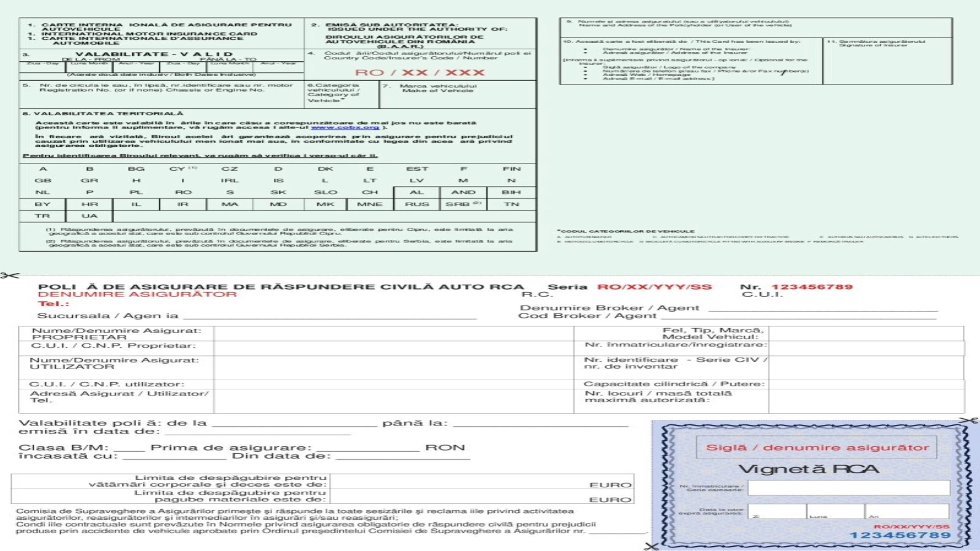Select the red RO / XX / XXX insurer code
Viewport: 980px width, 551px height.
click(x=420, y=72)
